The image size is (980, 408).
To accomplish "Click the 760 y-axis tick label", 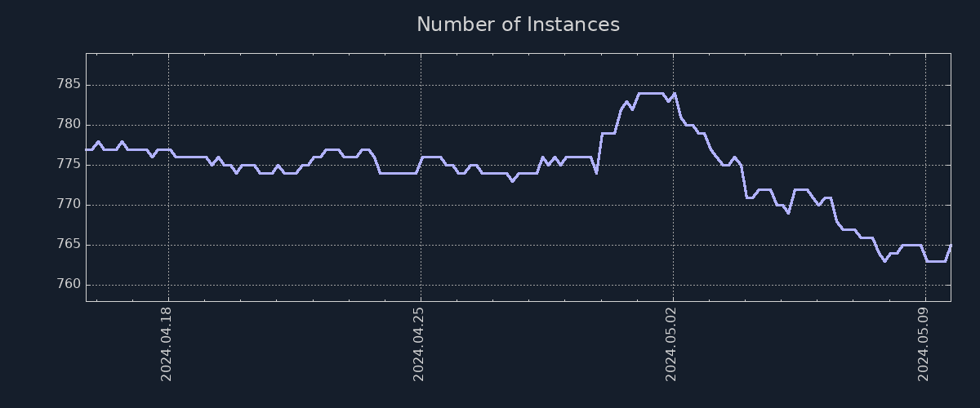I will click(67, 285).
